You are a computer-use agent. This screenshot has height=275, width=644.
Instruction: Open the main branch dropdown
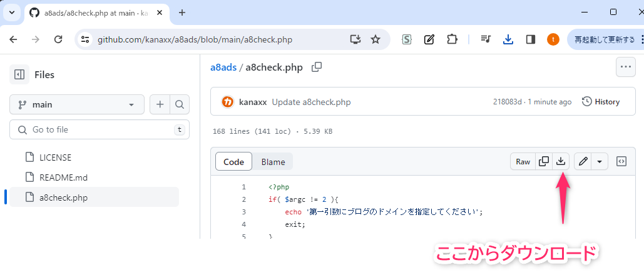77,104
